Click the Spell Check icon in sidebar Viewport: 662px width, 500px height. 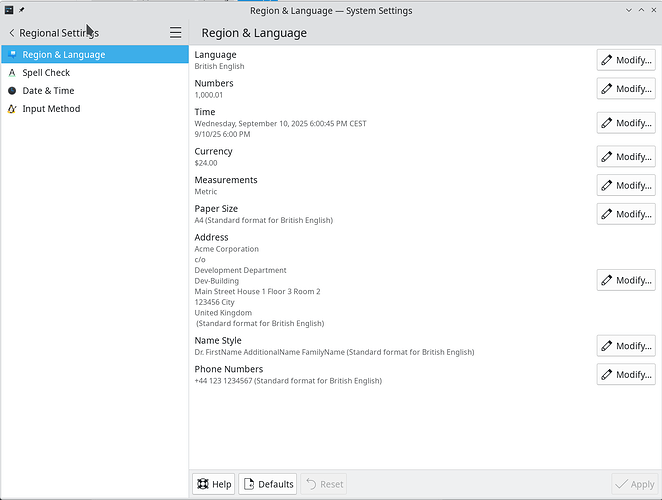tap(12, 73)
